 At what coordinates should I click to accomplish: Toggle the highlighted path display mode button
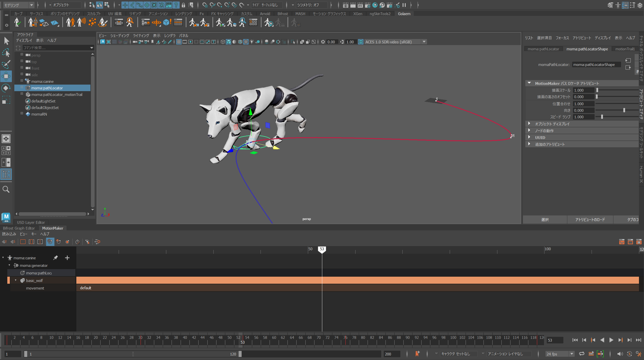pos(50,242)
